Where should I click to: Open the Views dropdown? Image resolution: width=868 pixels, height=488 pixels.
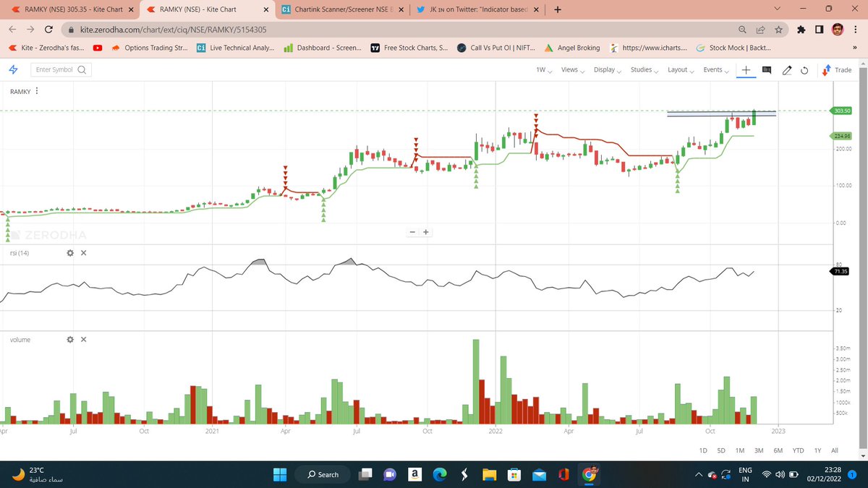pos(572,70)
